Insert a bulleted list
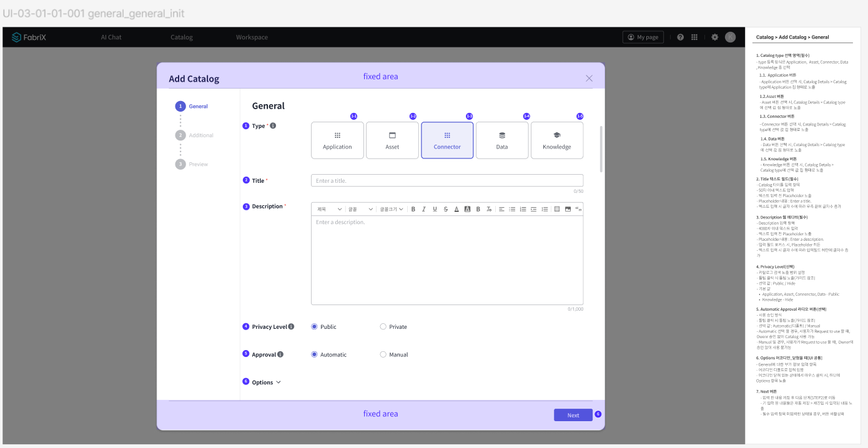The height and width of the screenshot is (448, 868). click(512, 209)
